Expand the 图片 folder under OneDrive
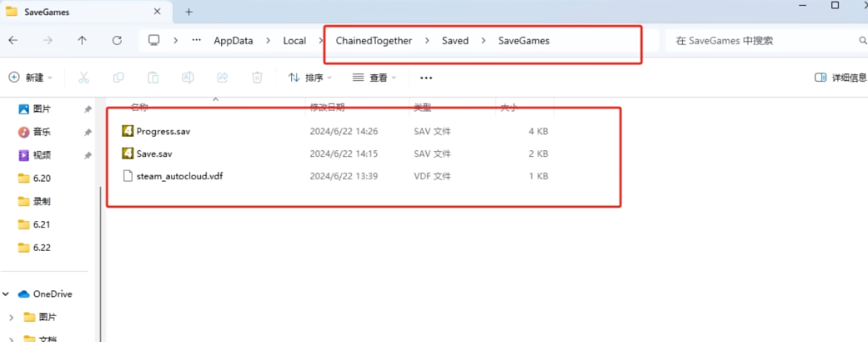868x342 pixels. (12, 317)
